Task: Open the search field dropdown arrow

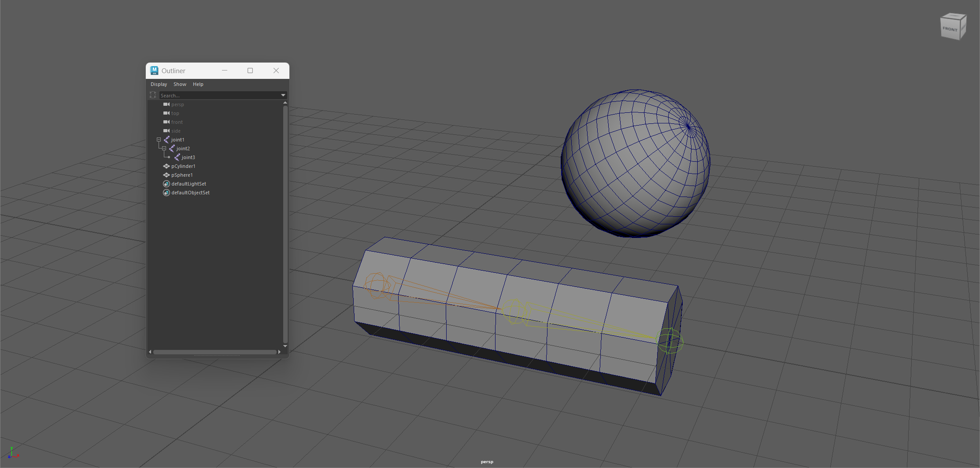Action: pyautogui.click(x=283, y=95)
